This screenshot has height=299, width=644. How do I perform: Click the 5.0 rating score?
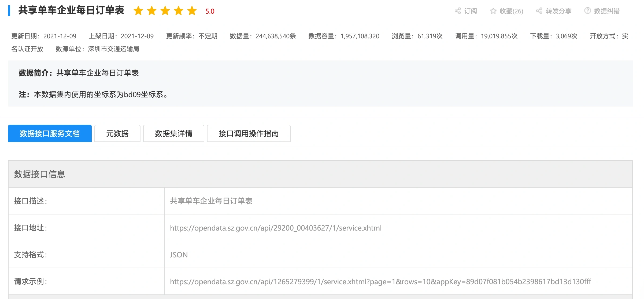click(210, 12)
